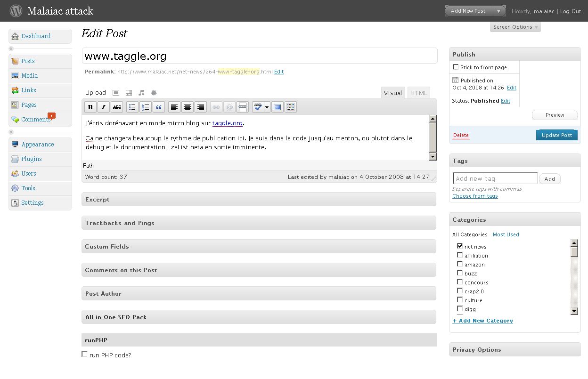The width and height of the screenshot is (588, 379).
Task: Open the Choose from tags link
Action: 475,196
